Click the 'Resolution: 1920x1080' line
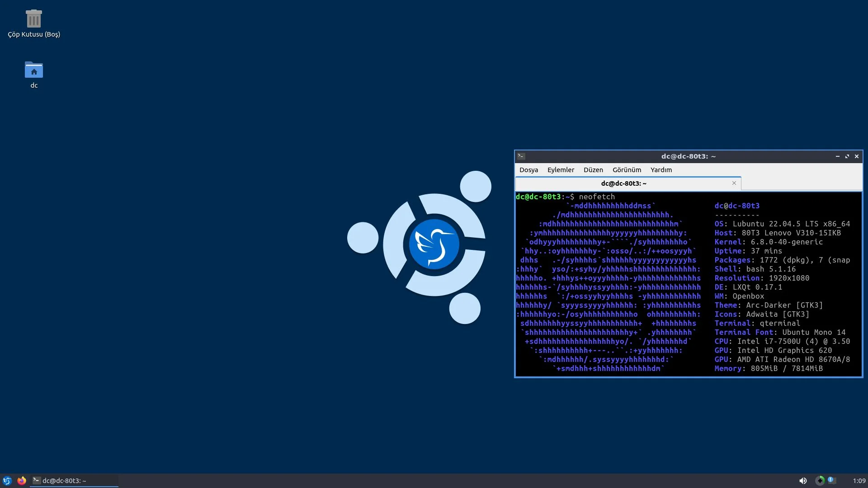This screenshot has width=868, height=488. click(762, 278)
